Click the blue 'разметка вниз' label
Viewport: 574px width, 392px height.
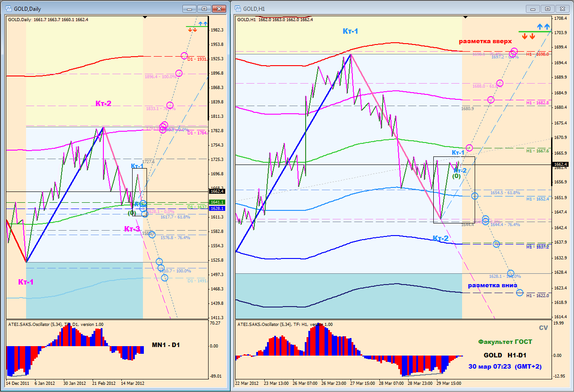[x=493, y=285]
